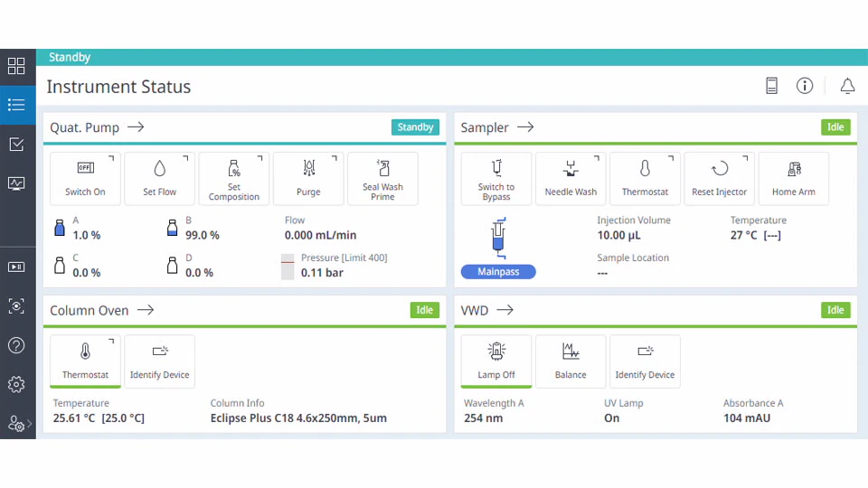
Task: Turn the VWD Lamp Off
Action: [496, 361]
